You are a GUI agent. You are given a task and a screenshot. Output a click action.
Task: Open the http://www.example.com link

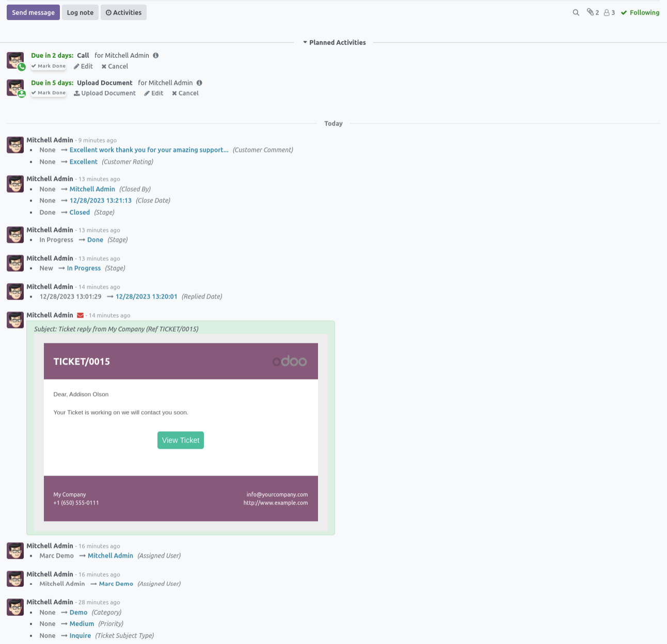click(x=276, y=502)
